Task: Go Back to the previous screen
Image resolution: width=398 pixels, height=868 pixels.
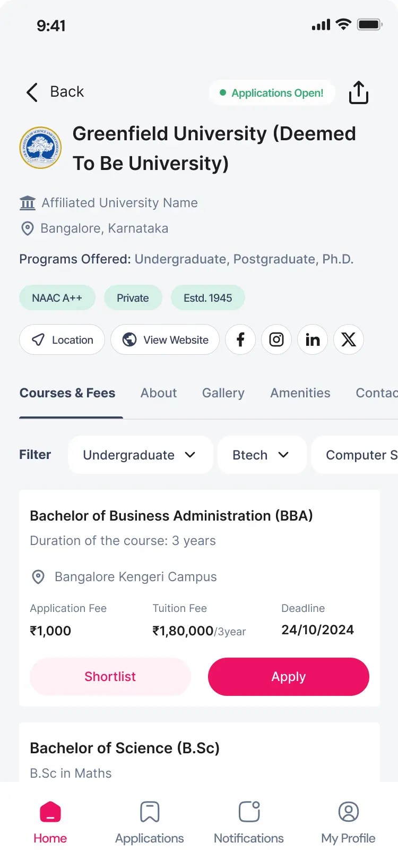Action: 55,92
